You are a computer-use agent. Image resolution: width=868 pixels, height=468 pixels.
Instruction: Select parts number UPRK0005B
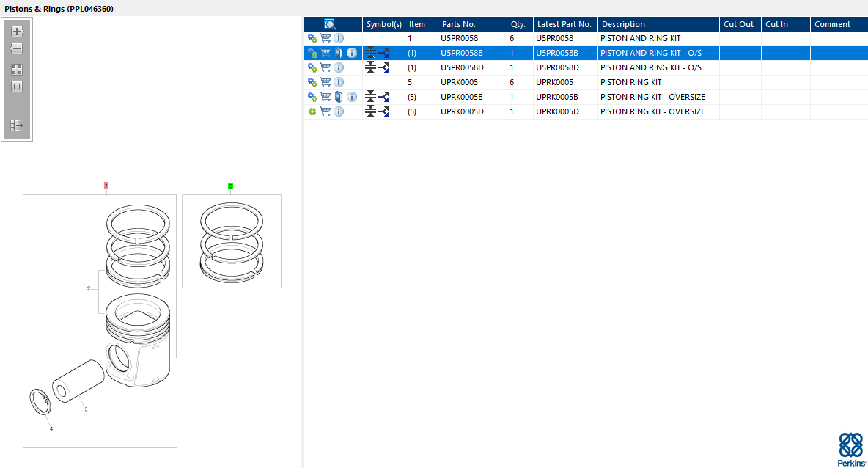[x=462, y=97]
